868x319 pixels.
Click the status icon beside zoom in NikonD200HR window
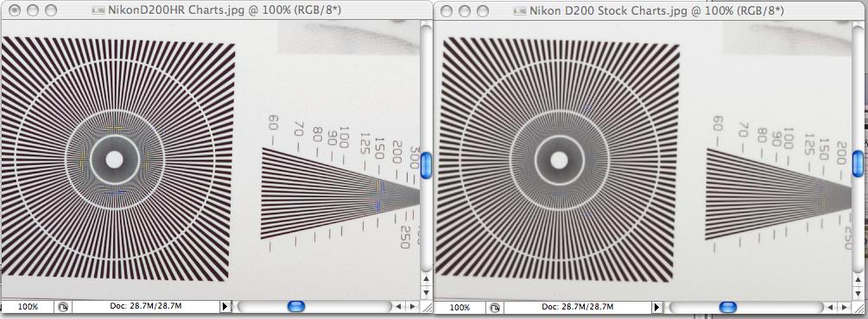point(63,307)
